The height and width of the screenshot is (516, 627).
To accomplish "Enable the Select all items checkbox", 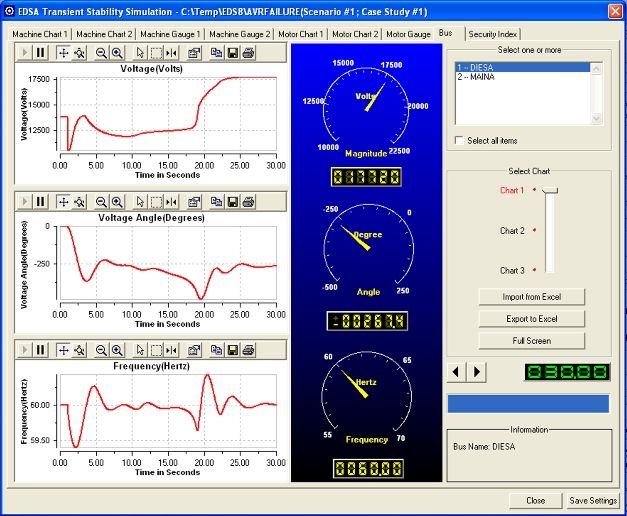I will pos(459,140).
